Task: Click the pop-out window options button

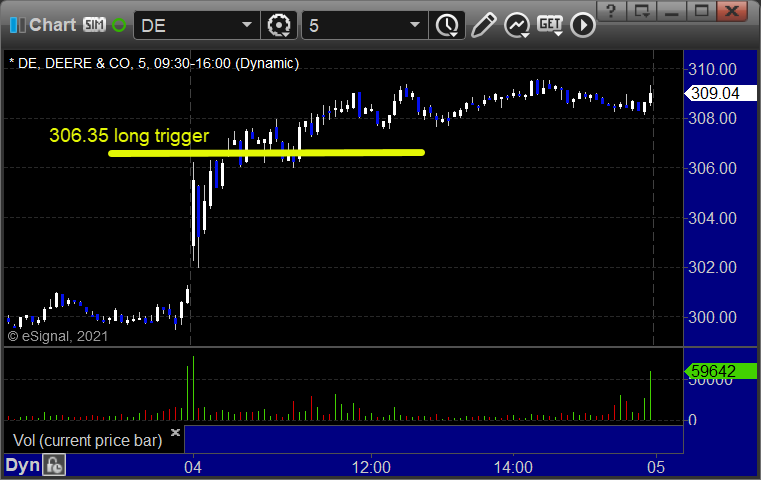Action: tap(642, 11)
